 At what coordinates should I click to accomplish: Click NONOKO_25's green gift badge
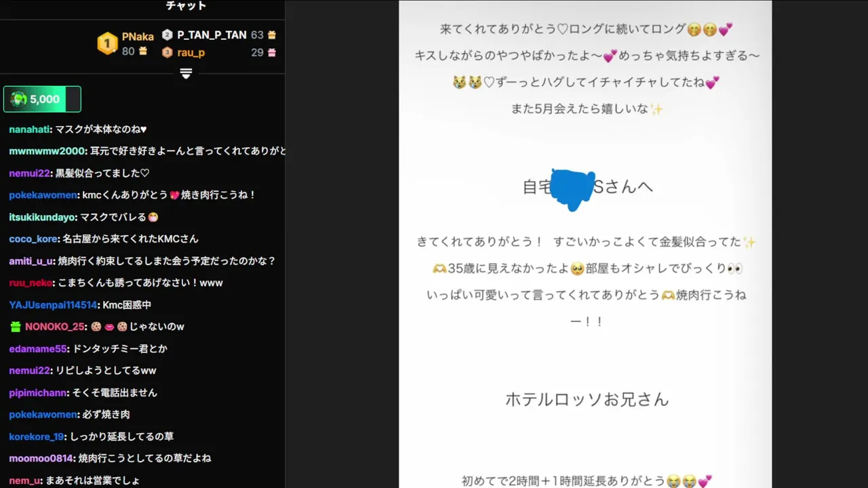click(16, 327)
